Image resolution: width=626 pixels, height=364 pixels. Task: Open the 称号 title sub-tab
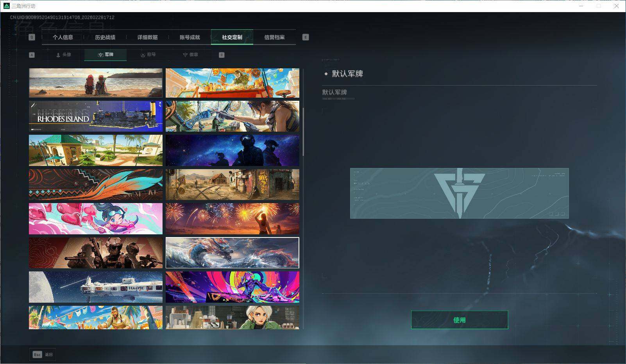[x=148, y=55]
